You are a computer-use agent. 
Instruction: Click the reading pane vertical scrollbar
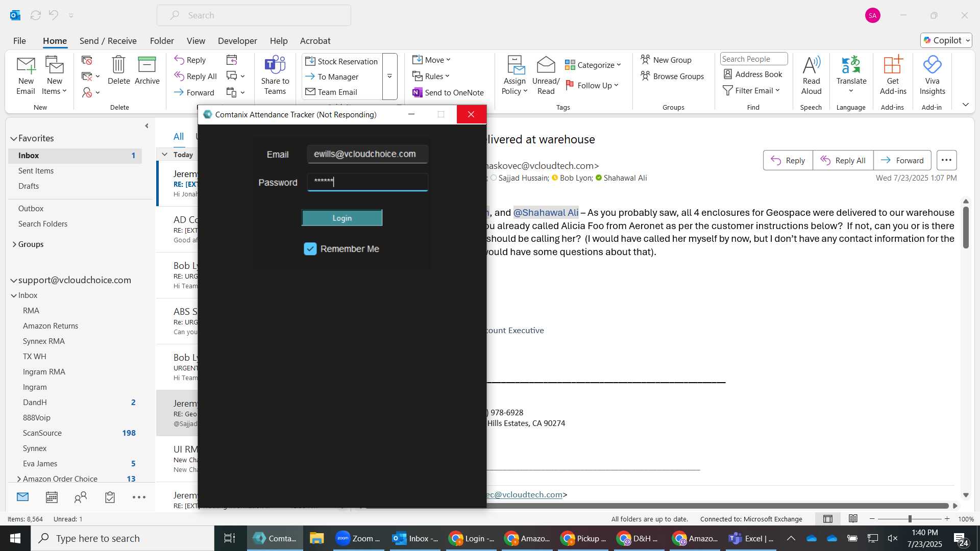click(966, 227)
